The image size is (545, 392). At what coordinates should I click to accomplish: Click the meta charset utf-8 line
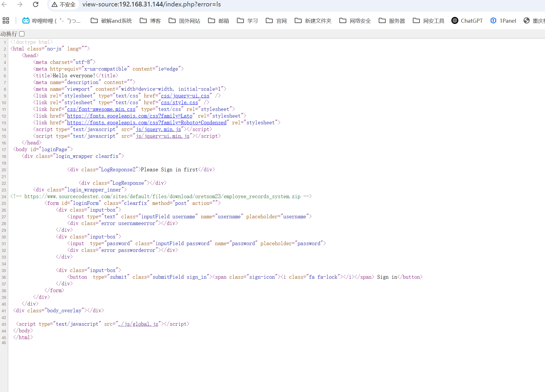[x=64, y=62]
